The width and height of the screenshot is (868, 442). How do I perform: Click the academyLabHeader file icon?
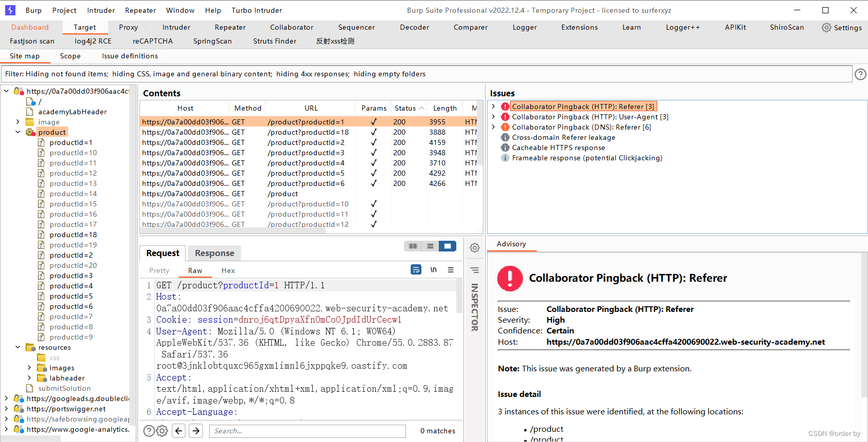30,112
